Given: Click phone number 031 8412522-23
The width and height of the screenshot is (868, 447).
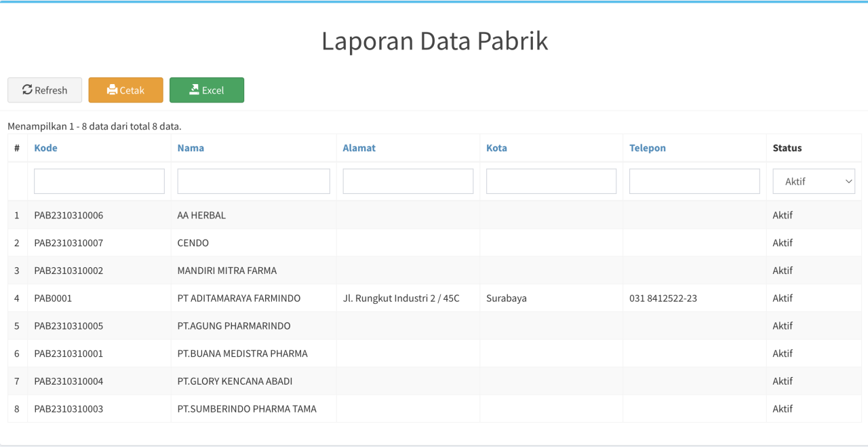Looking at the screenshot, I should pos(663,298).
